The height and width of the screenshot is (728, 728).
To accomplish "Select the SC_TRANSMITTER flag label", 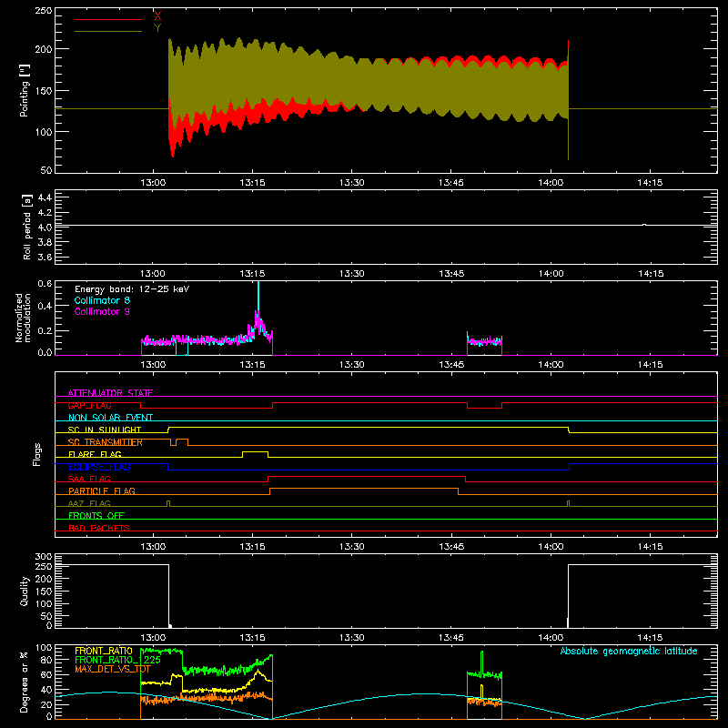I will pyautogui.click(x=106, y=442).
